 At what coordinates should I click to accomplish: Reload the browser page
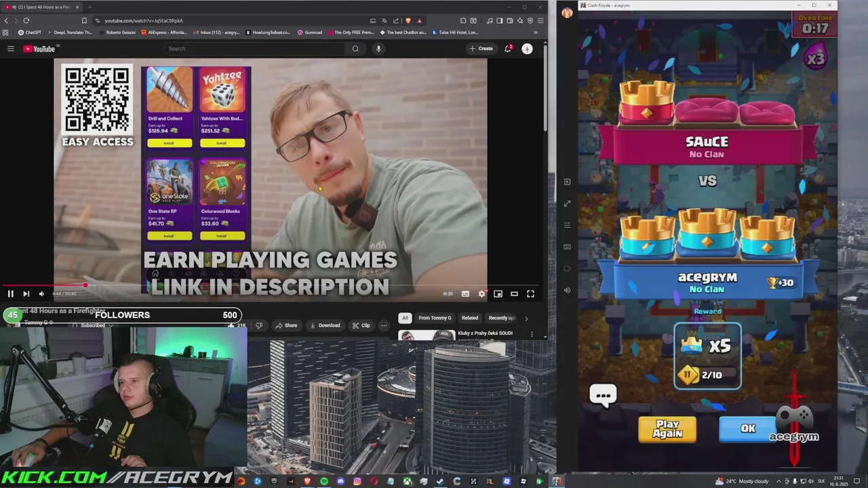[26, 20]
